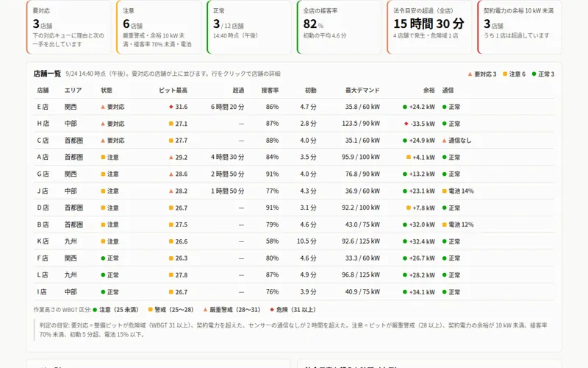Open the 正常 3/12店舗 summary card
Screen dimensions: 588x368
click(249, 27)
